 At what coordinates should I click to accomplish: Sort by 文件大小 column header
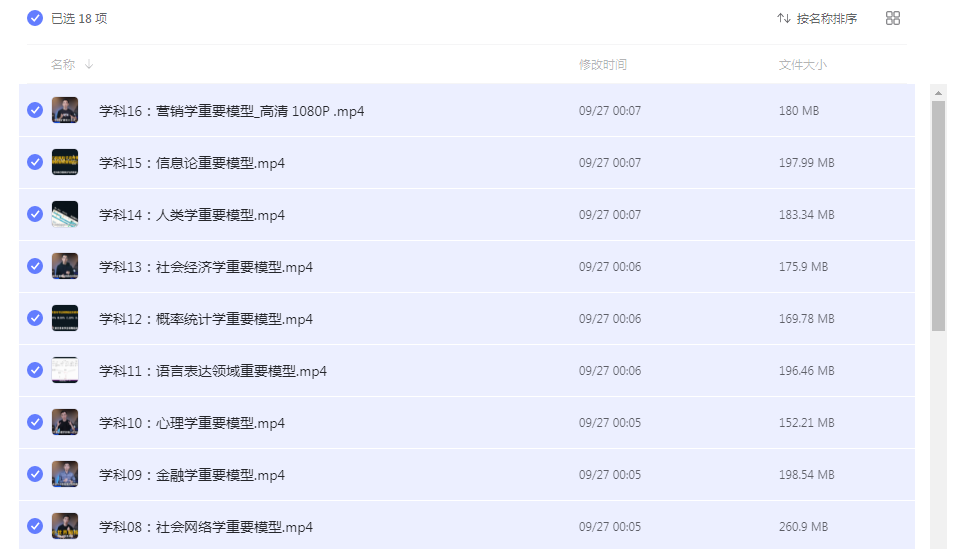(803, 65)
